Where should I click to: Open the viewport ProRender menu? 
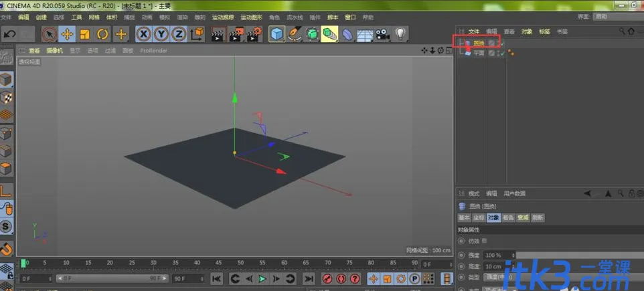pyautogui.click(x=153, y=50)
